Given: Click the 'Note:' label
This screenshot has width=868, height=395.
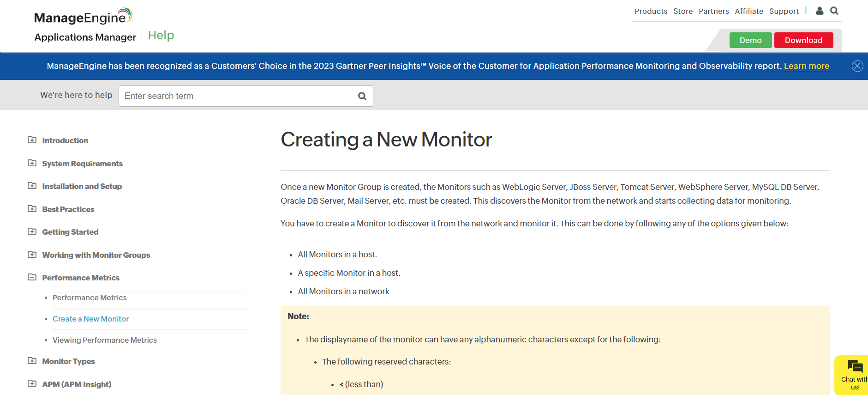Looking at the screenshot, I should pyautogui.click(x=298, y=316).
